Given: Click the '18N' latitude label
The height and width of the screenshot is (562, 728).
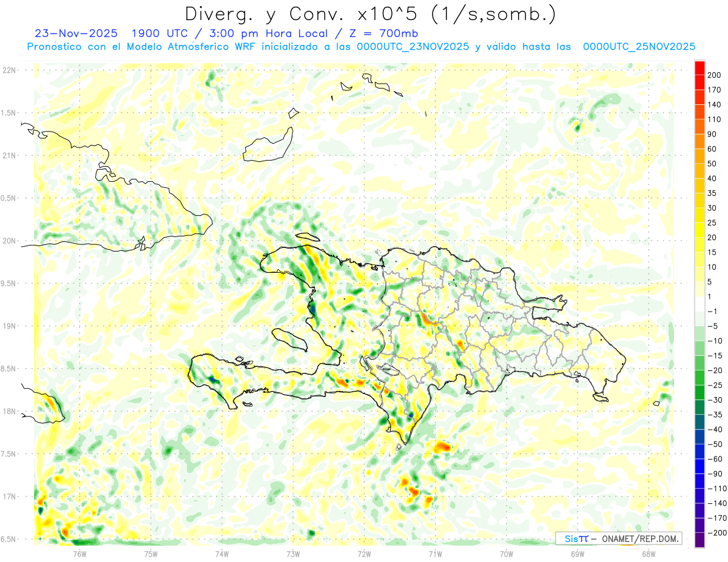Looking at the screenshot, I should pyautogui.click(x=9, y=411).
